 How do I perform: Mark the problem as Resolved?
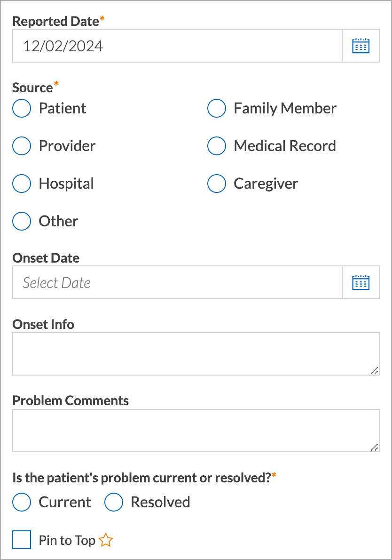pyautogui.click(x=114, y=502)
